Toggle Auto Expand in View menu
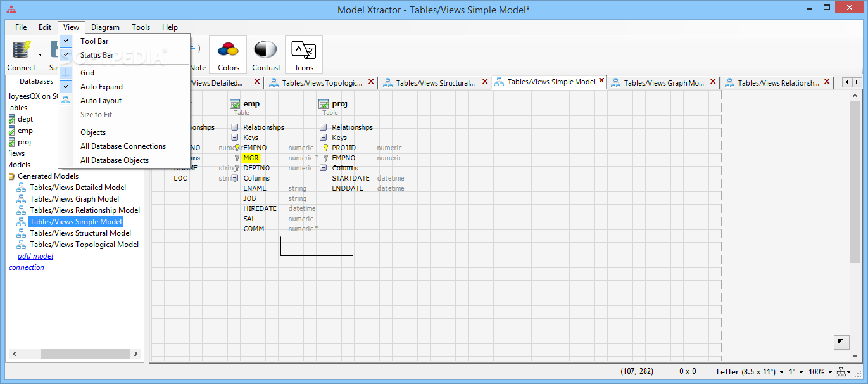 coord(124,87)
